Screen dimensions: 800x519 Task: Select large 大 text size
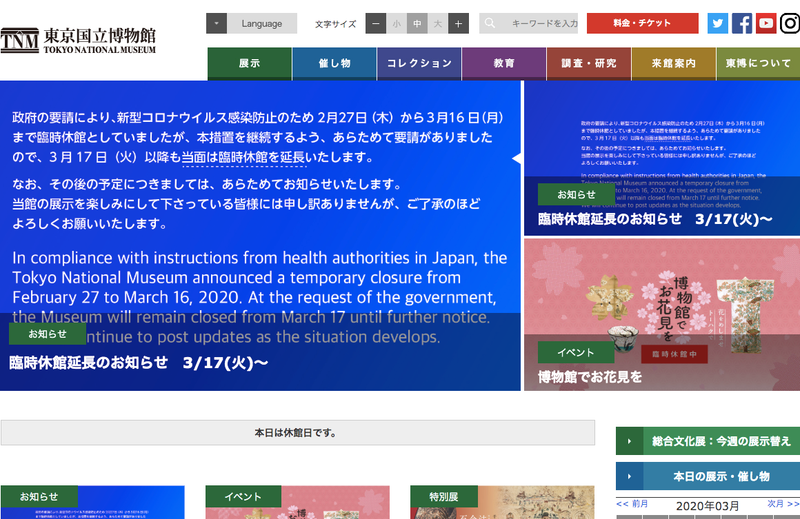(x=438, y=23)
